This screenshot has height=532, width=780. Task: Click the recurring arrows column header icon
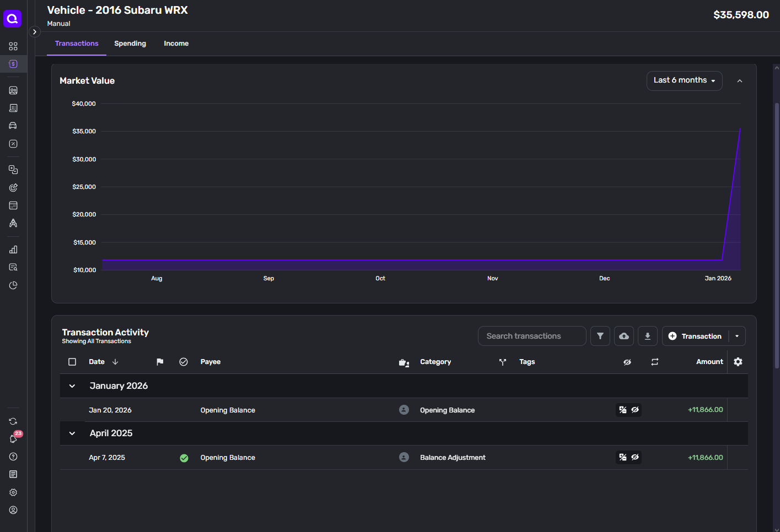coord(655,362)
